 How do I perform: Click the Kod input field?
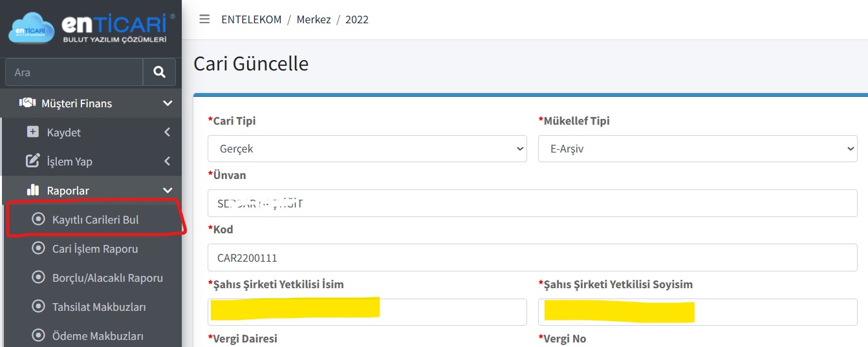[x=532, y=257]
